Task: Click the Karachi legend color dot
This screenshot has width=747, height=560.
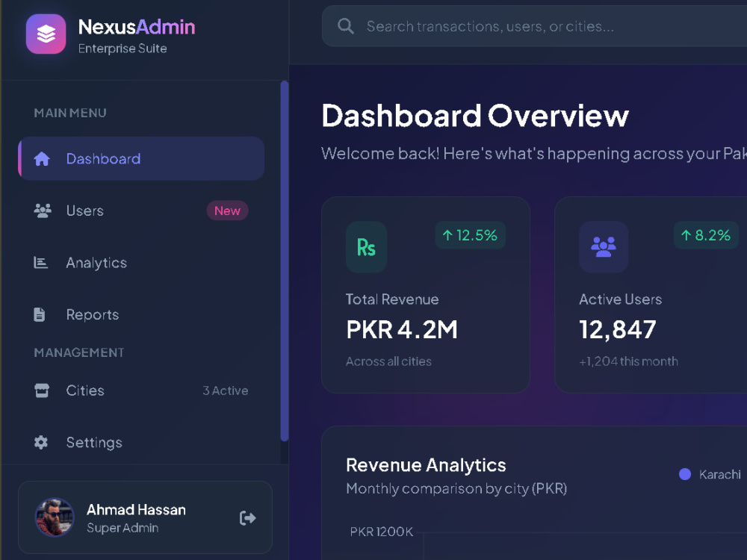Action: 685,474
